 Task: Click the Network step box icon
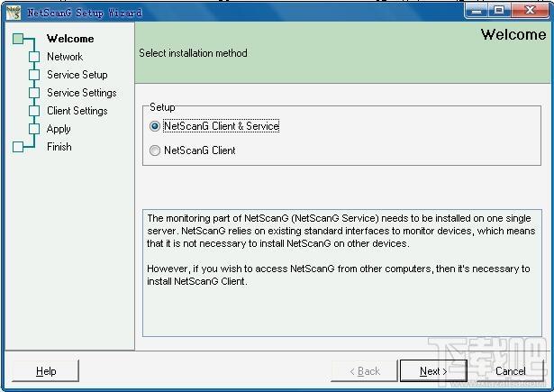pos(34,57)
